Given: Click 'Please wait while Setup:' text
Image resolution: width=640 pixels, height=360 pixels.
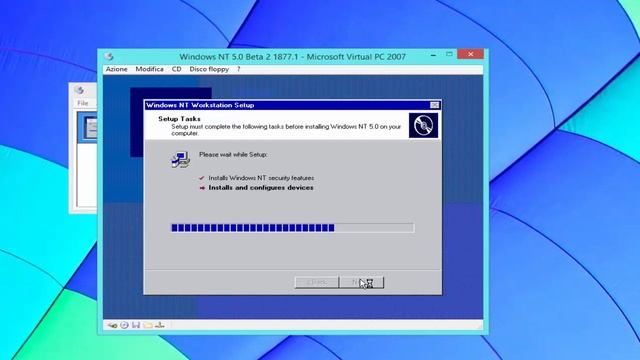Looking at the screenshot, I should coord(233,155).
